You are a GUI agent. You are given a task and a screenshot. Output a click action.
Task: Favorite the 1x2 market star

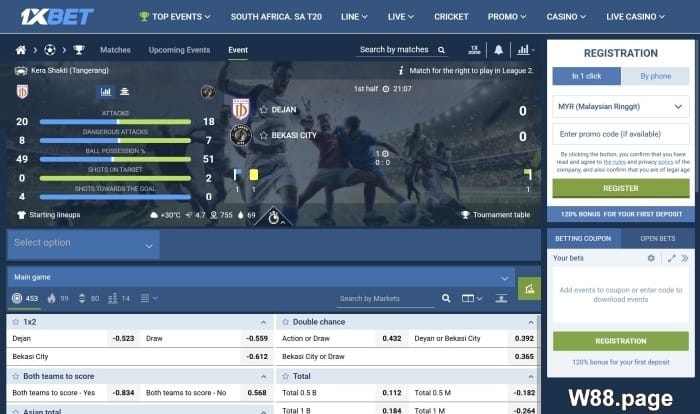point(16,322)
